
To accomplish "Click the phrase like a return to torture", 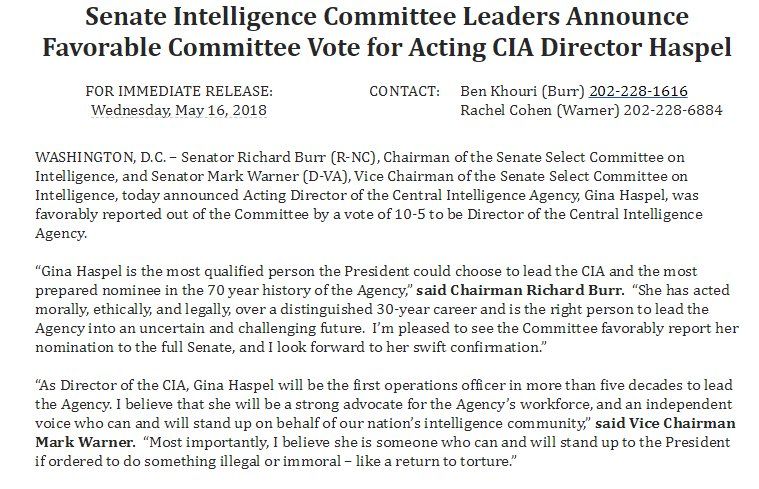I will (x=434, y=461).
